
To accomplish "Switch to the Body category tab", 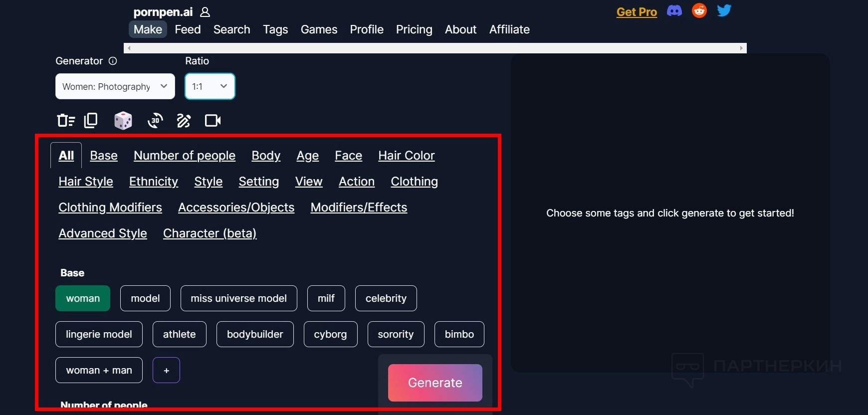I will coord(266,156).
